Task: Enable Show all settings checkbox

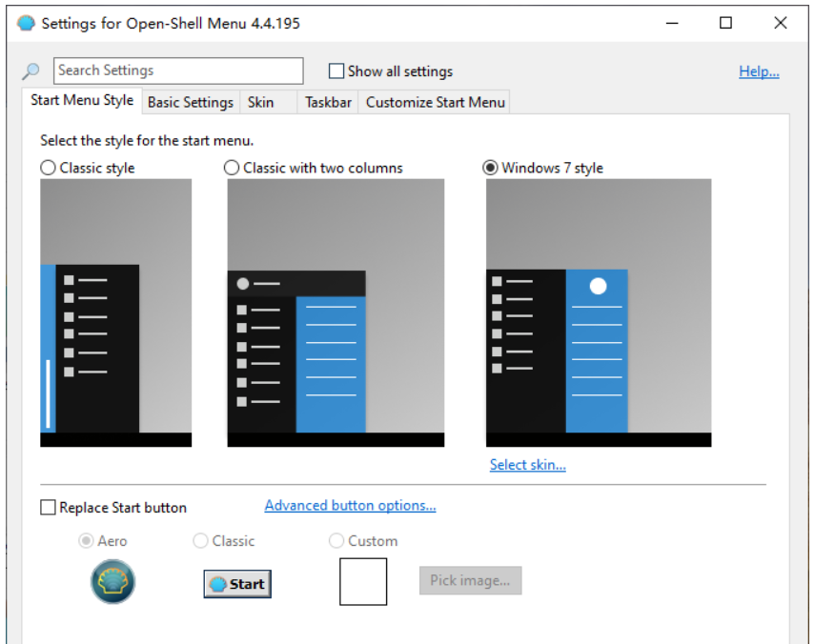Action: [x=336, y=71]
